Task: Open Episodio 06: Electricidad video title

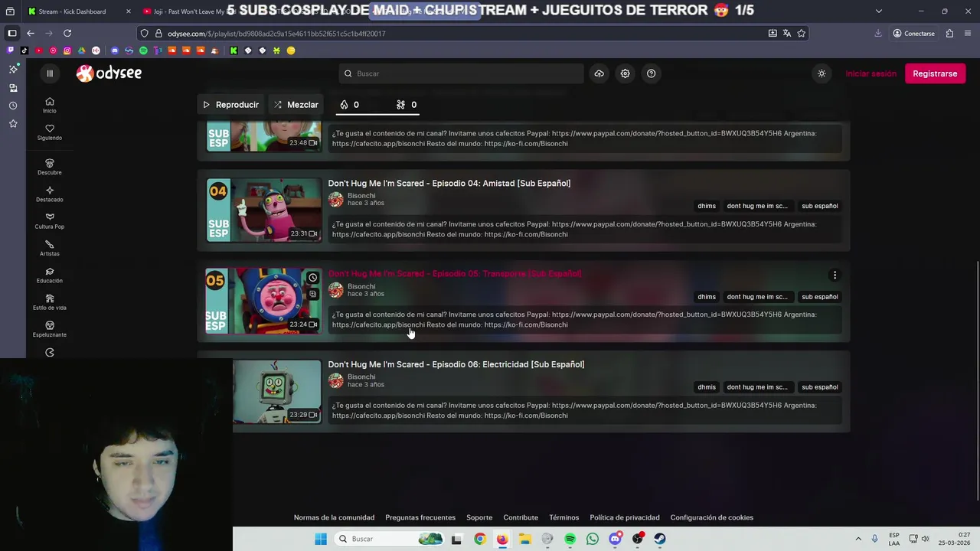Action: coord(456,364)
